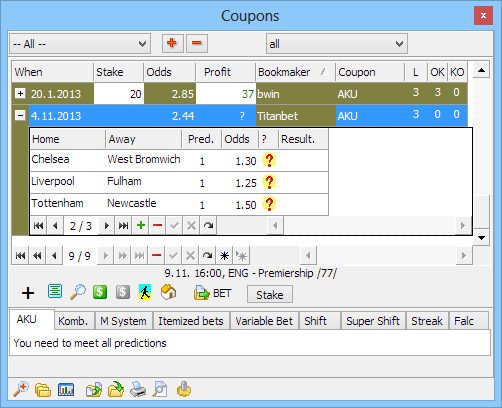Go to previous match in sub-navigator
The image size is (502, 408).
(55, 226)
